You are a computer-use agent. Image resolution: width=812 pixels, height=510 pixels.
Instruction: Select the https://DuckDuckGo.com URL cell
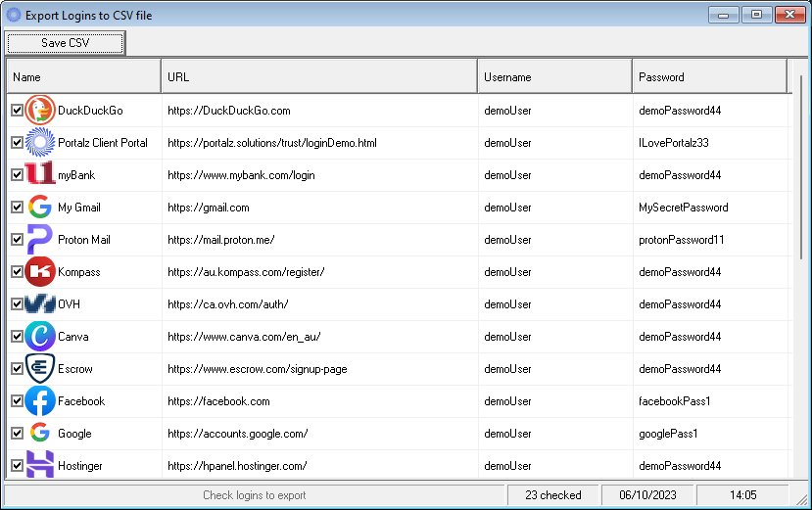(x=319, y=111)
